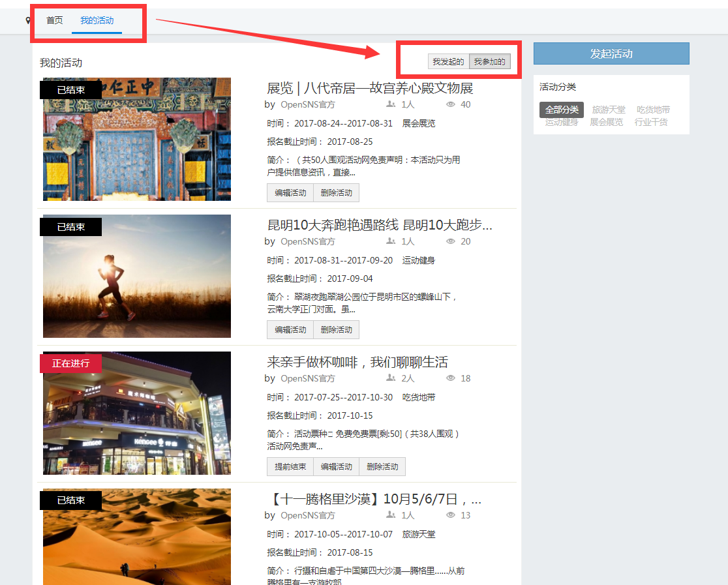Click the participants icon on the exhibition activity
This screenshot has width=728, height=585.
(x=391, y=104)
